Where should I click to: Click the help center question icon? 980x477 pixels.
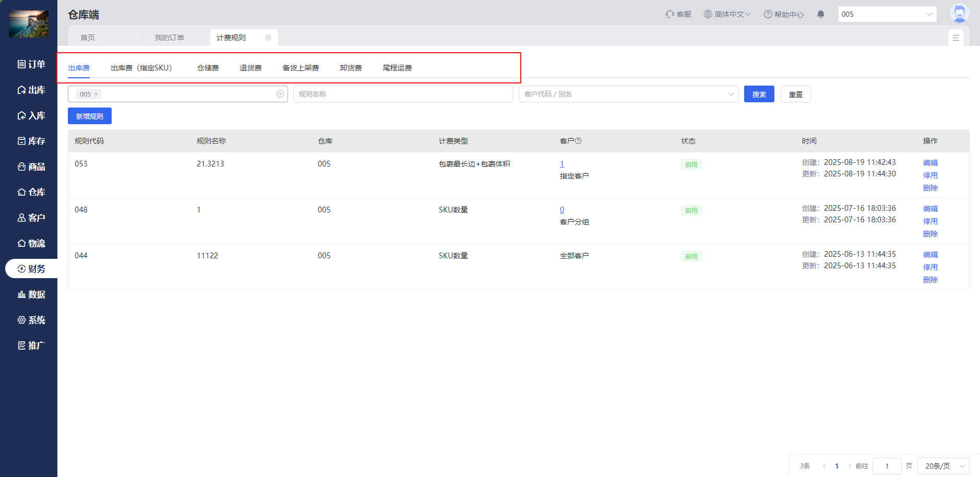point(768,15)
